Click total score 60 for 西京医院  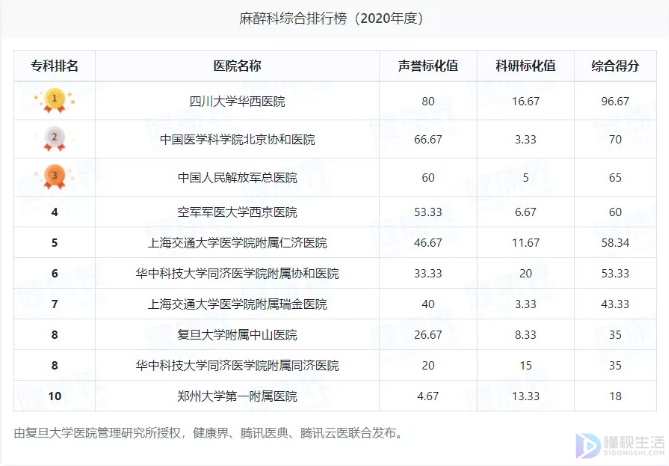pyautogui.click(x=615, y=212)
